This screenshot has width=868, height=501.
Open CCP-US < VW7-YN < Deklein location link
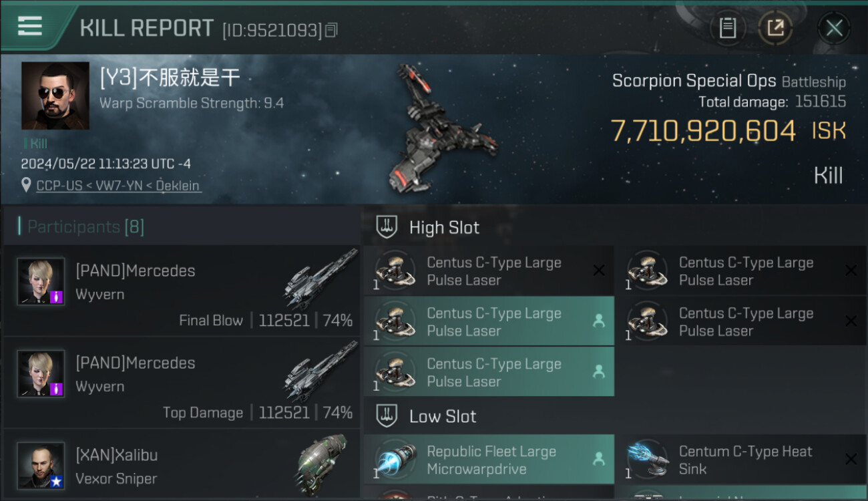tap(118, 185)
